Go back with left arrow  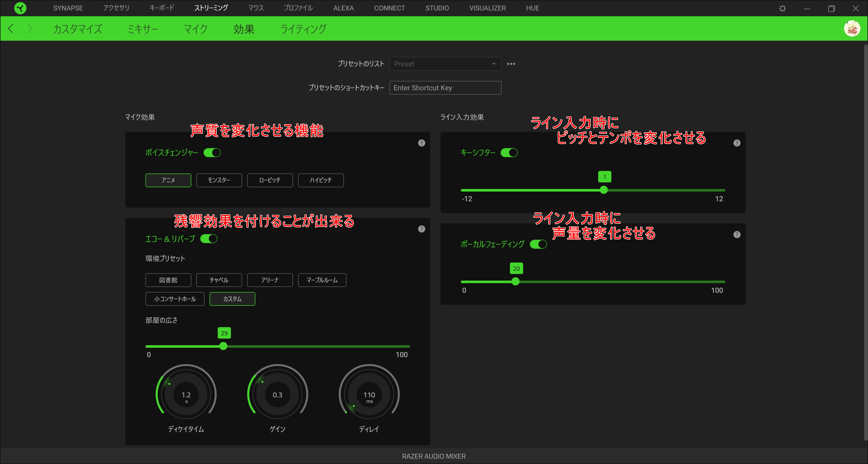click(11, 29)
